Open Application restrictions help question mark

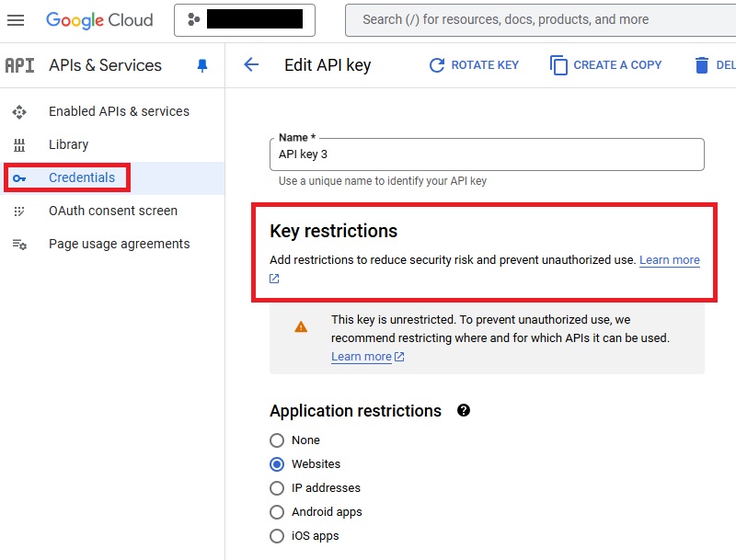[x=464, y=410]
